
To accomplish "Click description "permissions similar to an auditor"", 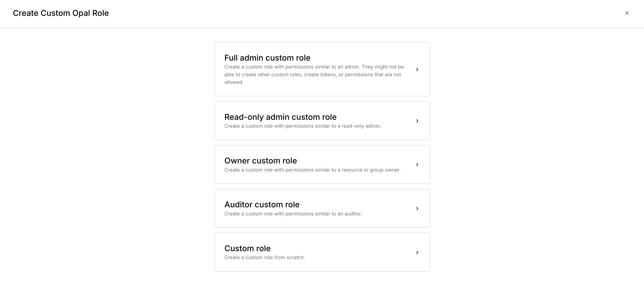I will 293,214.
